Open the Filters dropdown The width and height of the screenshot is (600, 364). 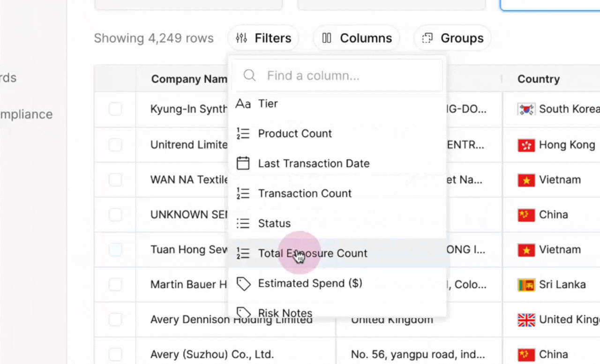(263, 38)
